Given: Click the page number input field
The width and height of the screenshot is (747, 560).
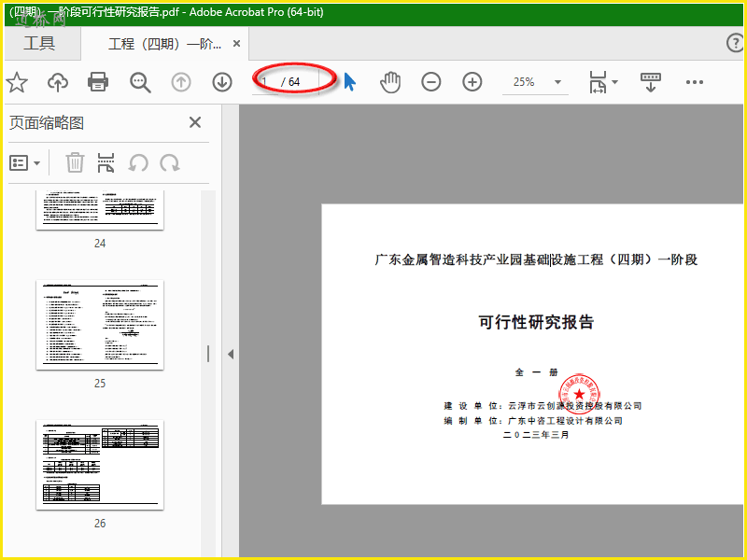Looking at the screenshot, I should [265, 82].
